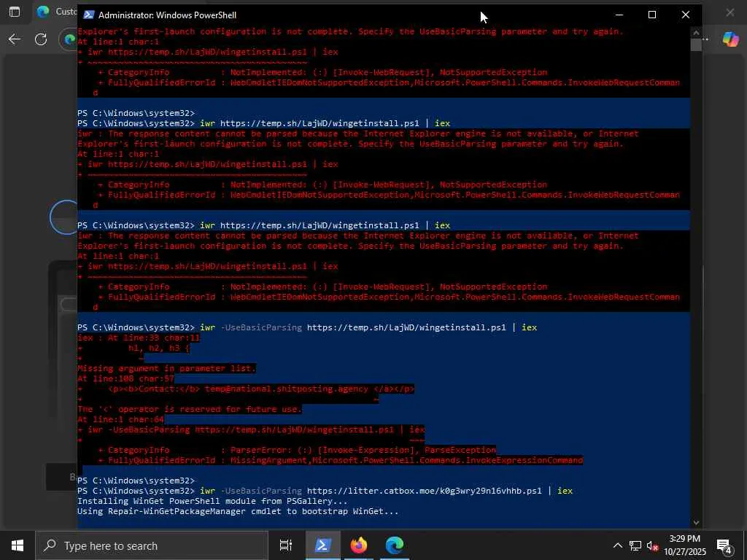Click the litter.catbox.moe command line
Viewport: 747px width, 560px height.
pyautogui.click(x=325, y=491)
